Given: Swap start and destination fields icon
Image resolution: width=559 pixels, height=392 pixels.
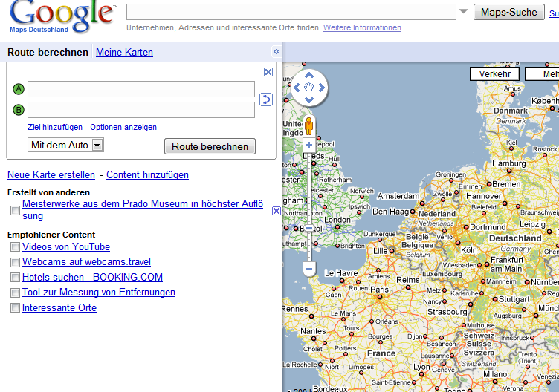Looking at the screenshot, I should pyautogui.click(x=266, y=99).
